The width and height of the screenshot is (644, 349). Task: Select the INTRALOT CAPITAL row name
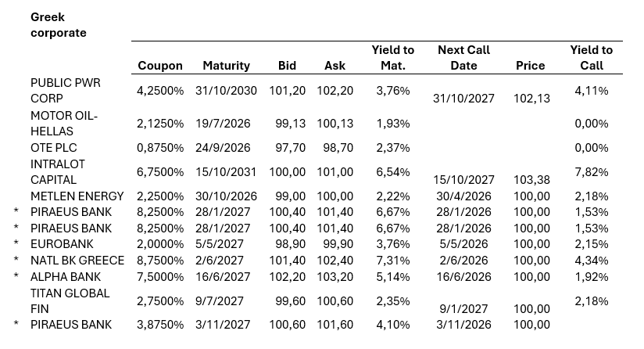(58, 172)
